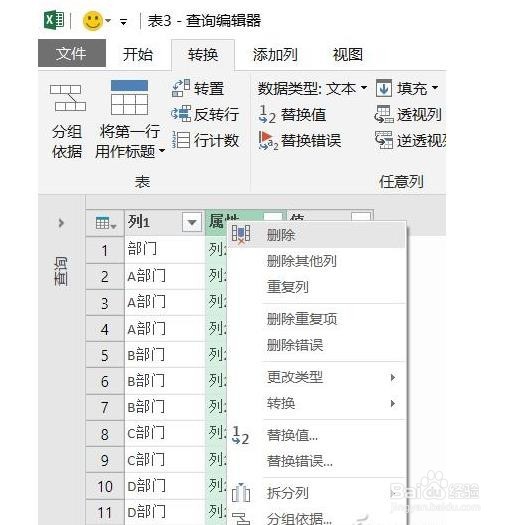
Task: Choose 替换值... from the context menu
Action: pyautogui.click(x=316, y=436)
